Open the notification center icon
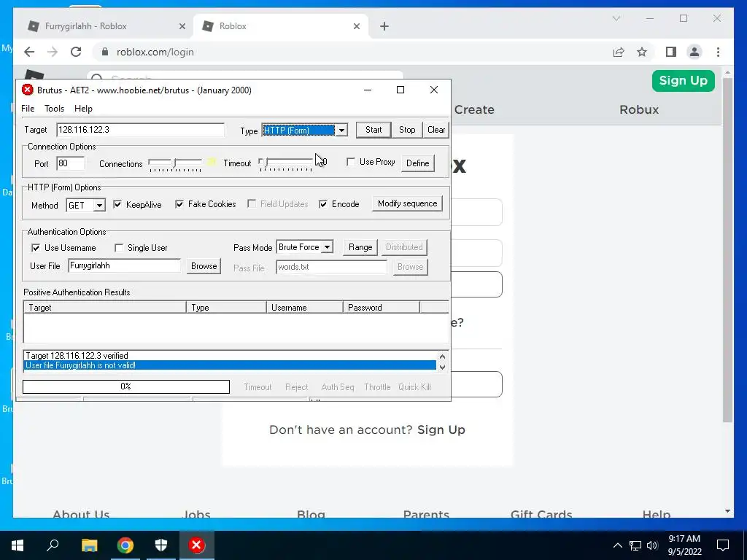This screenshot has height=560, width=747. click(723, 545)
